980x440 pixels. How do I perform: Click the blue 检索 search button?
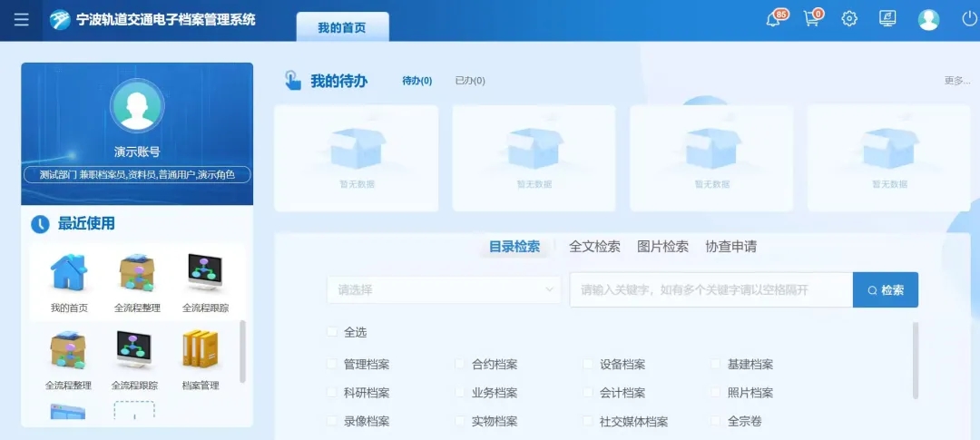click(x=885, y=290)
